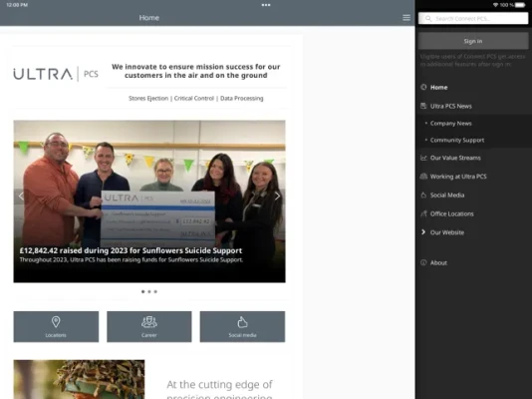The width and height of the screenshot is (532, 399).
Task: Click 'At the cutting edge of' heading
Action: (219, 384)
